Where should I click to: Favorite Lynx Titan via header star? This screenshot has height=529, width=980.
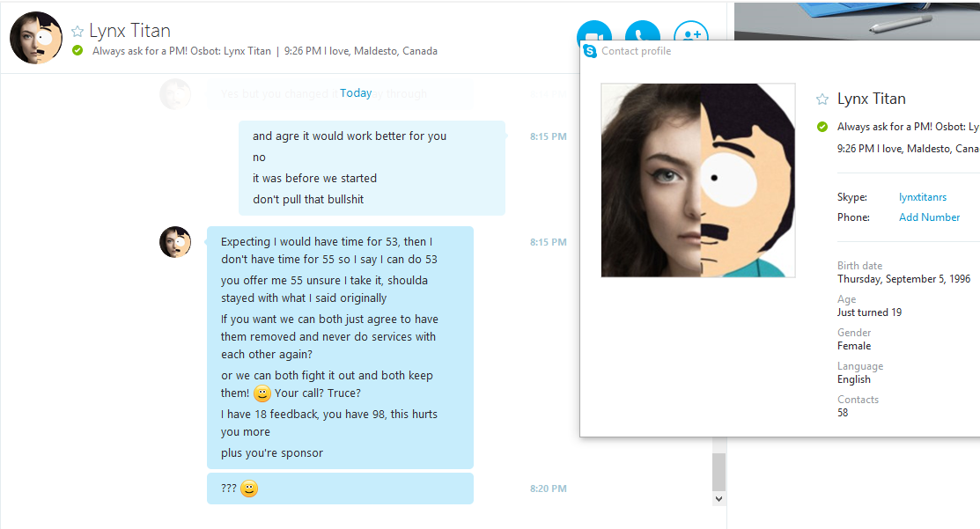point(77,31)
